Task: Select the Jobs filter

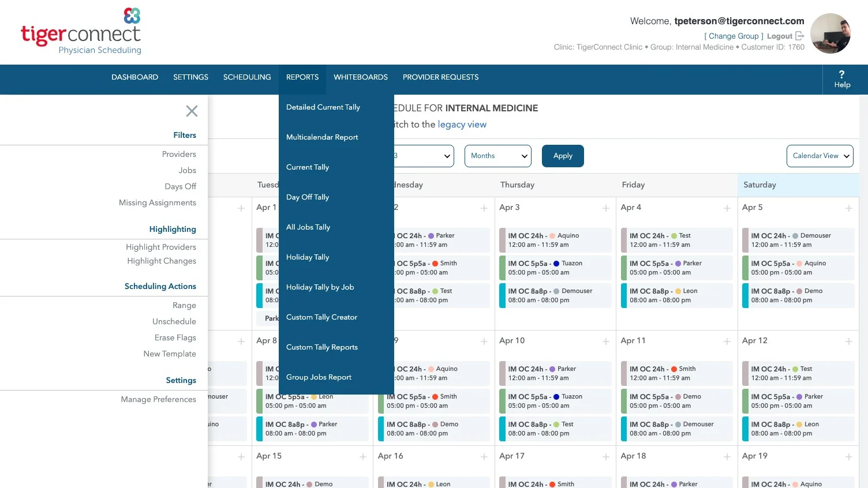Action: (188, 170)
